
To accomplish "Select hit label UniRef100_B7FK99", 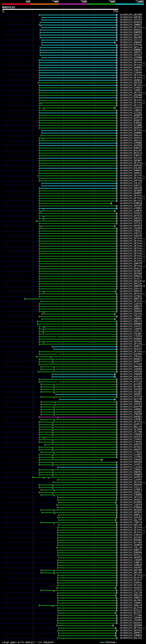I will [x=131, y=45].
